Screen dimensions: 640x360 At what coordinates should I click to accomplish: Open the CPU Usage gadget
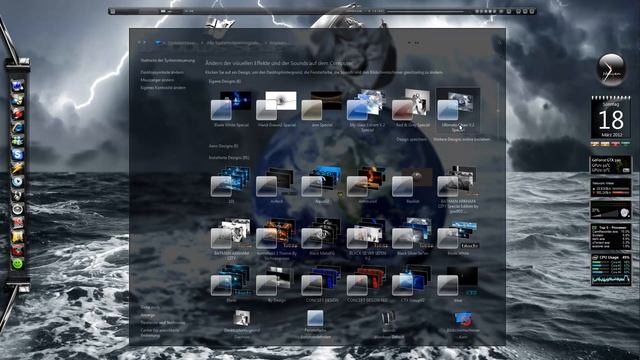point(611,270)
